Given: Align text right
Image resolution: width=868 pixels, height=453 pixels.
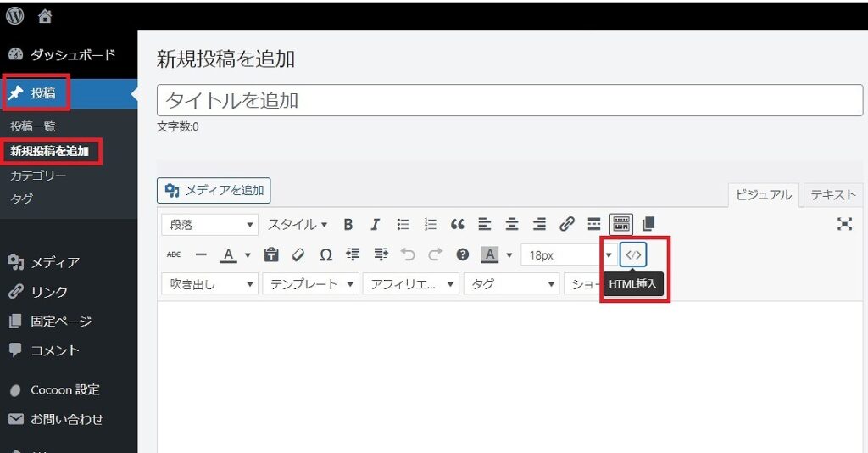Looking at the screenshot, I should pos(539,224).
